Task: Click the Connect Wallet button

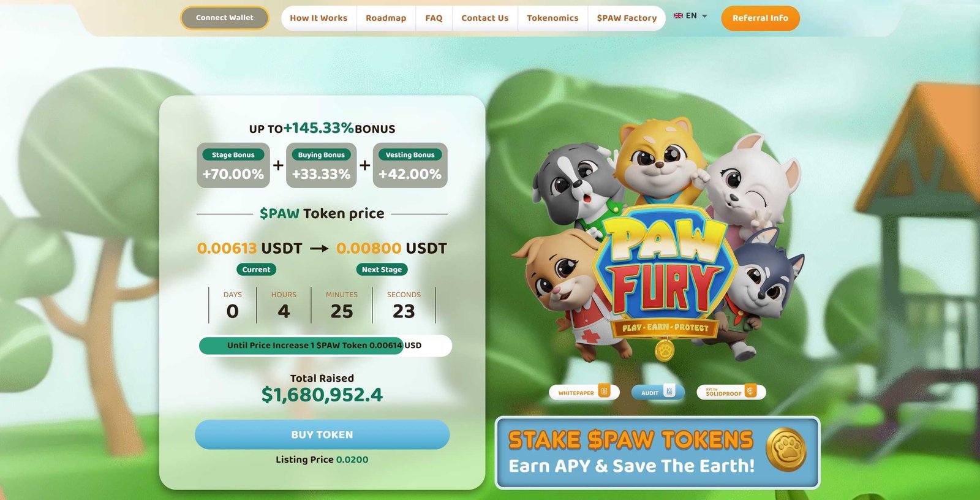Action: [x=224, y=18]
